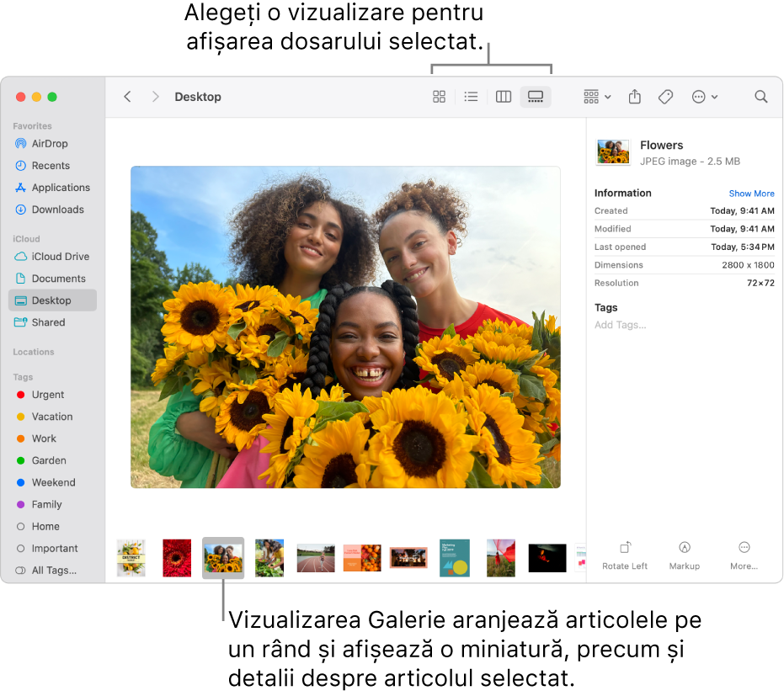The width and height of the screenshot is (784, 696).
Task: Close the Finder window
Action: [x=20, y=97]
